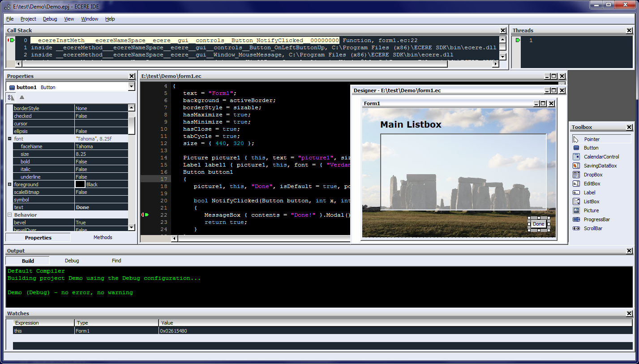The image size is (639, 364).
Task: Pick the DropBox control icon
Action: 576,175
